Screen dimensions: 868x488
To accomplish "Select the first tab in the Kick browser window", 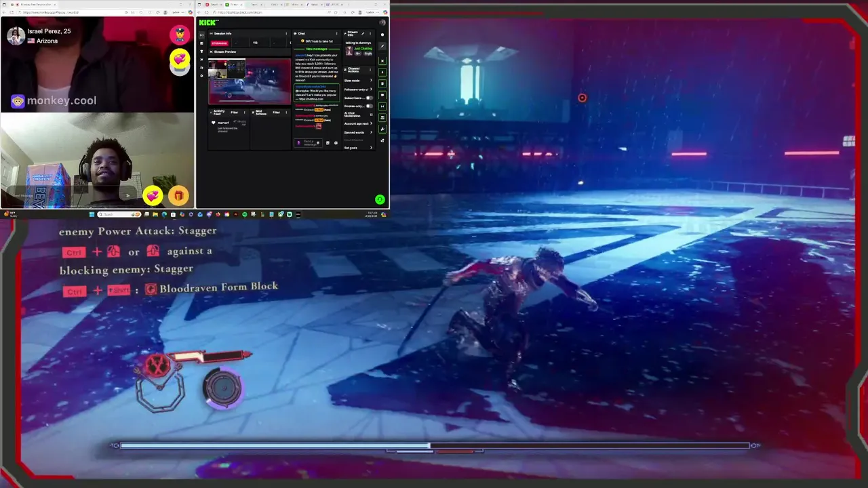I will pyautogui.click(x=214, y=5).
